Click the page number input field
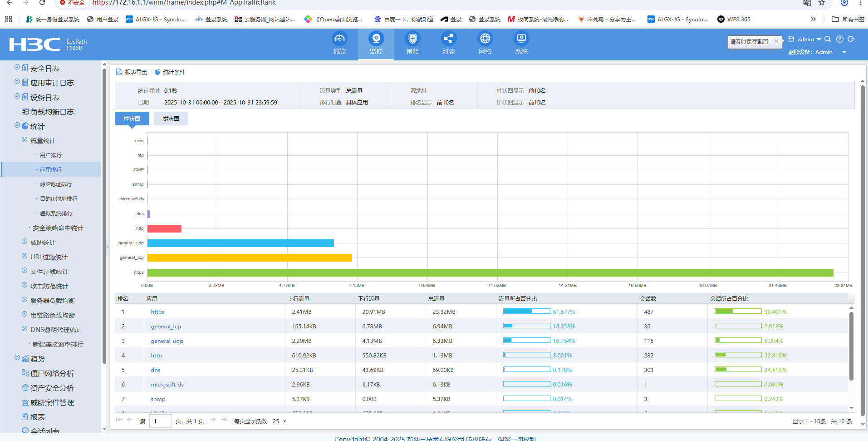The width and height of the screenshot is (868, 441). click(x=161, y=421)
